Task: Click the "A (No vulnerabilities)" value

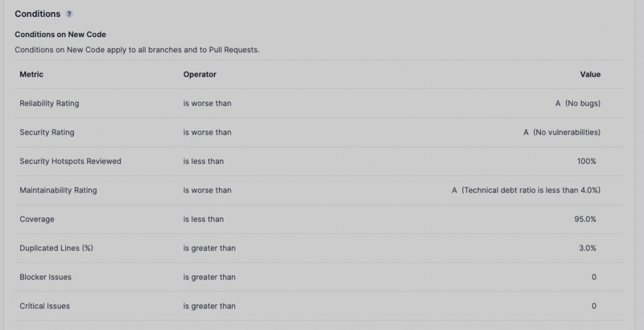Action: (x=562, y=132)
